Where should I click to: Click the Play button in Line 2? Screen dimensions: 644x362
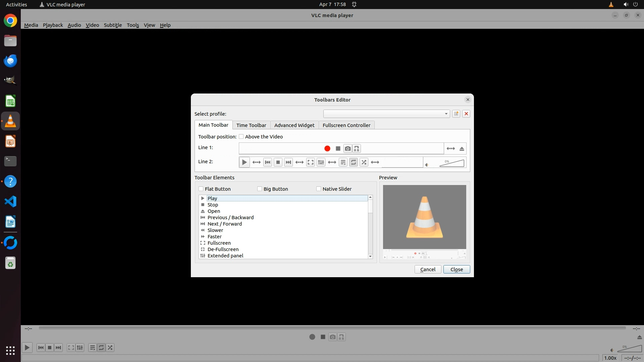(x=244, y=162)
